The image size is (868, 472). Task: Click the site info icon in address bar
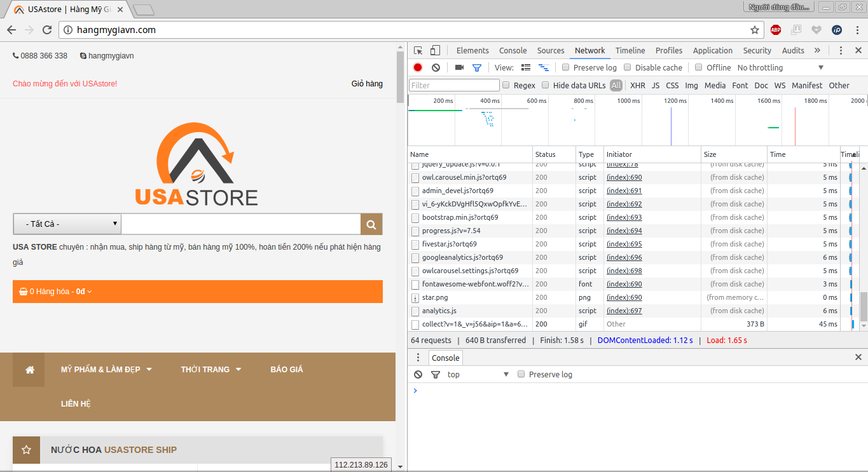[x=68, y=30]
